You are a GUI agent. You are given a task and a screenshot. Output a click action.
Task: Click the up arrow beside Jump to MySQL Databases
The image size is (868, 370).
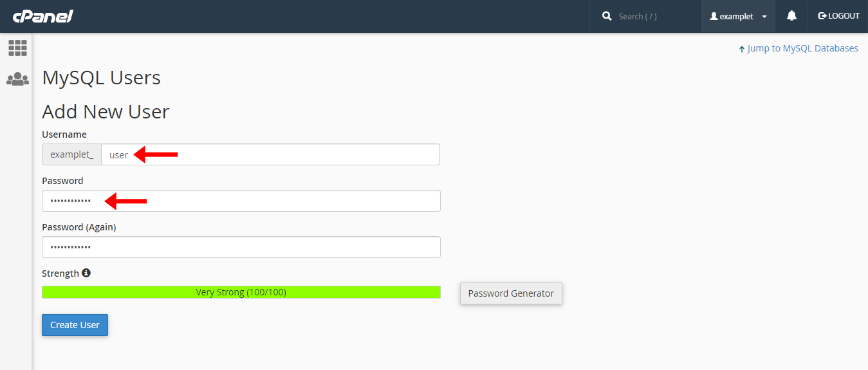point(742,49)
